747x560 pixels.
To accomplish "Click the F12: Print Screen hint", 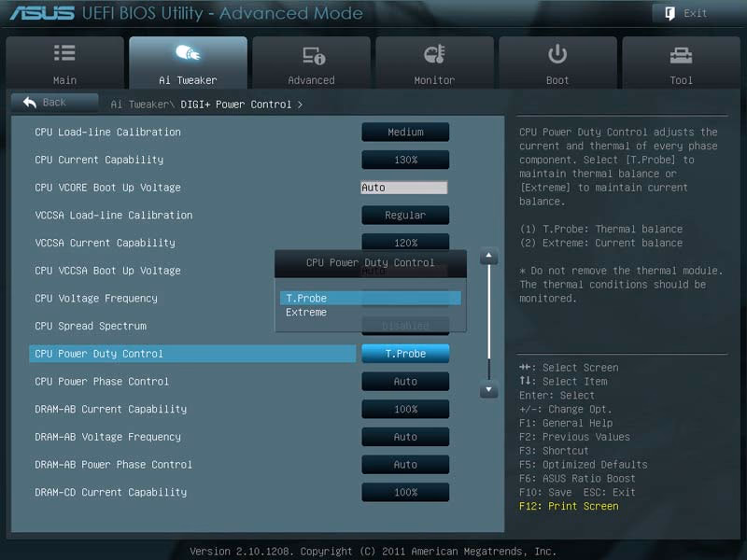I will tap(569, 506).
